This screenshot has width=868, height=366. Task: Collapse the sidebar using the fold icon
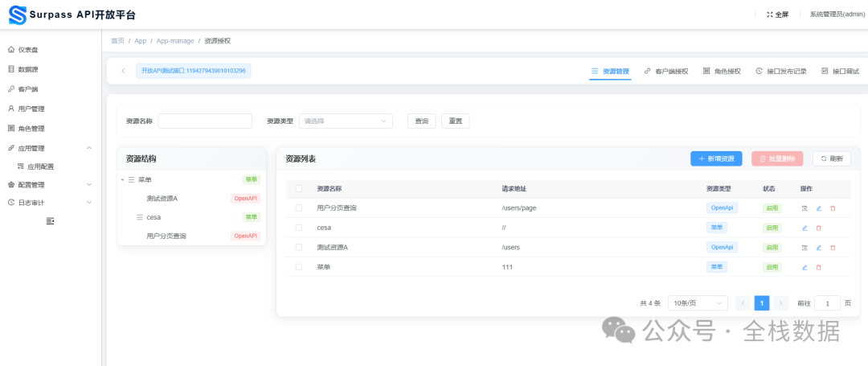tap(51, 220)
